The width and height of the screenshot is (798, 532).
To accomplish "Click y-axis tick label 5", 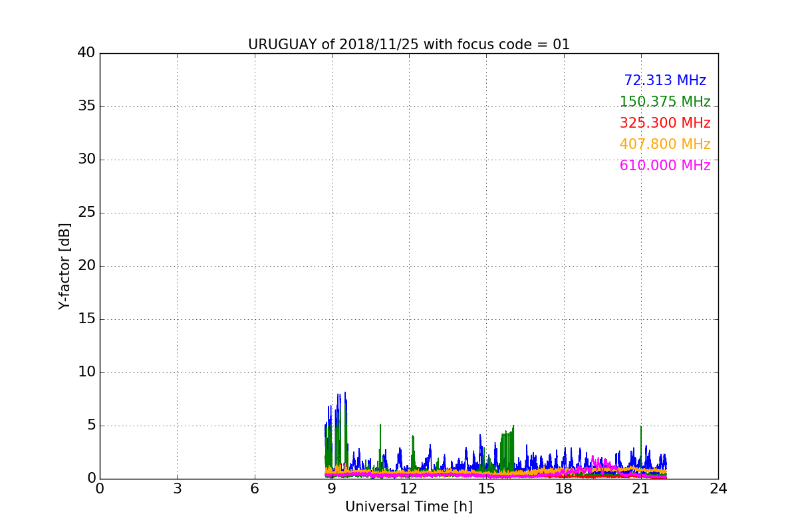I will point(91,426).
